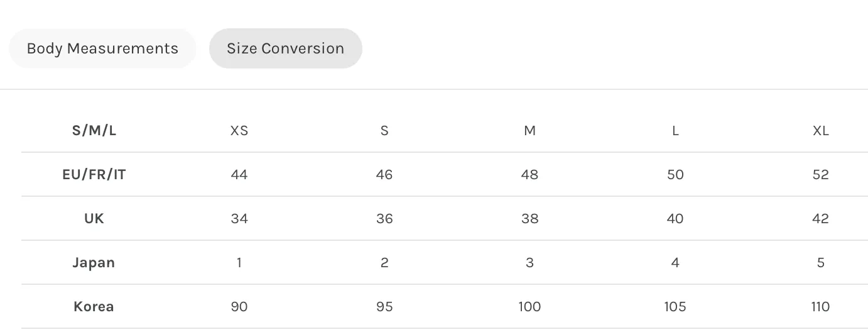The image size is (868, 332).
Task: Click Japan size 2 cell
Action: click(384, 263)
